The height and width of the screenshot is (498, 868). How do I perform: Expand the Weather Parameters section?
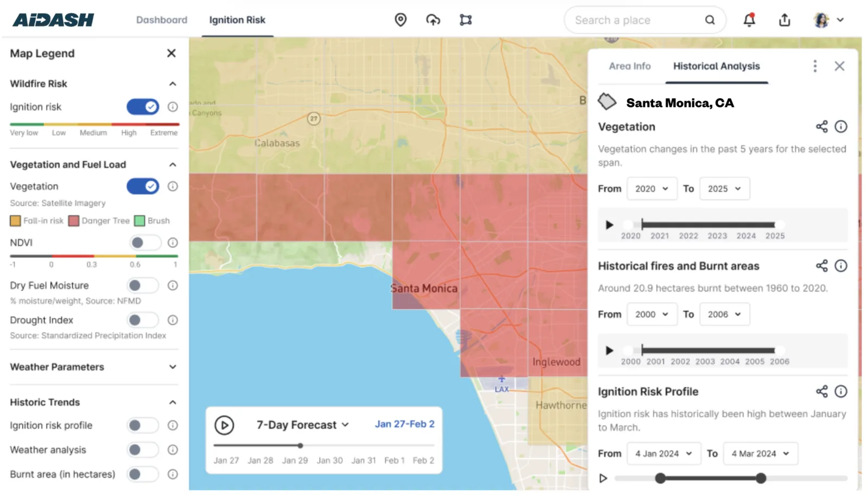click(x=173, y=367)
